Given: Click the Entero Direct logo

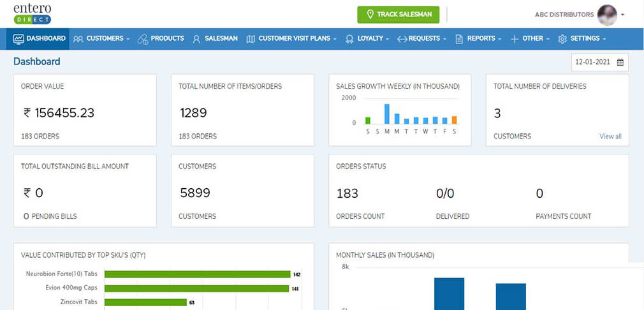Looking at the screenshot, I should tap(33, 14).
